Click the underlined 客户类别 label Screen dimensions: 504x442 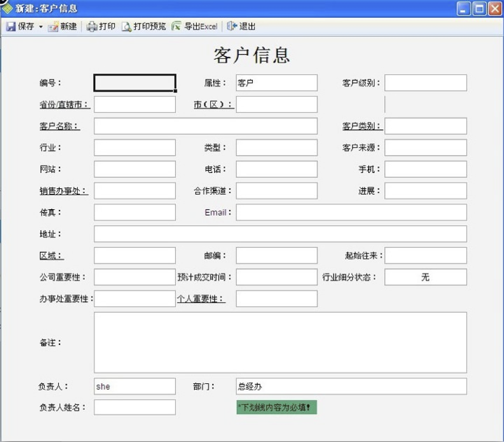pos(363,126)
